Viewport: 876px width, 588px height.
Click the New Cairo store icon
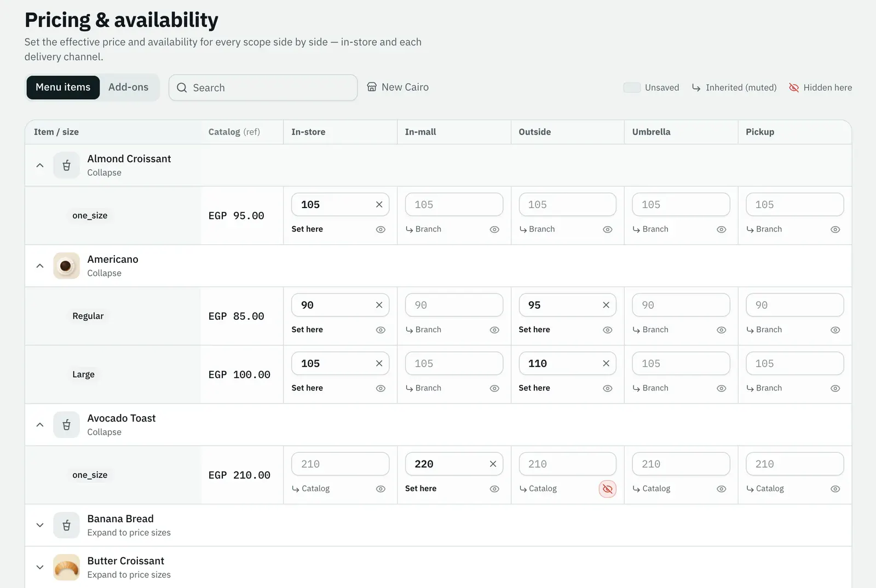[x=372, y=87]
